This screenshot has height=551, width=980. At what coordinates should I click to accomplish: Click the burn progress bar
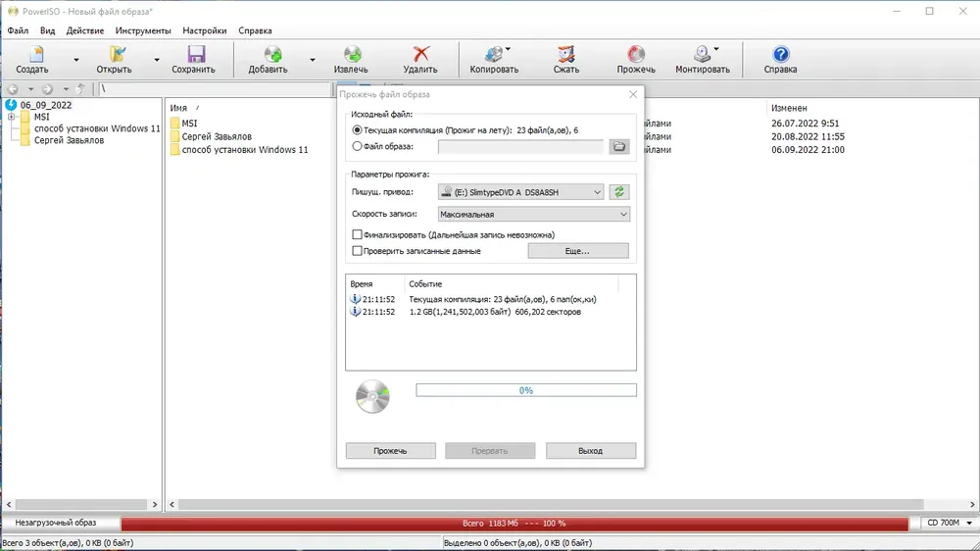coord(526,390)
